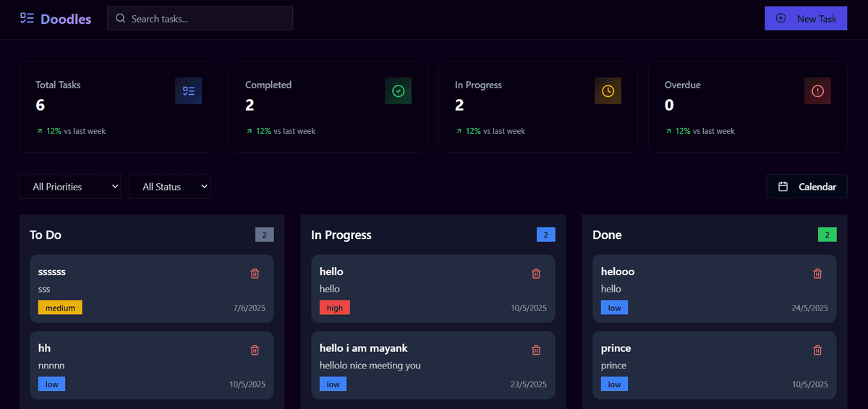Click the Done column heading
Viewport: 868px width, 409px height.
607,235
